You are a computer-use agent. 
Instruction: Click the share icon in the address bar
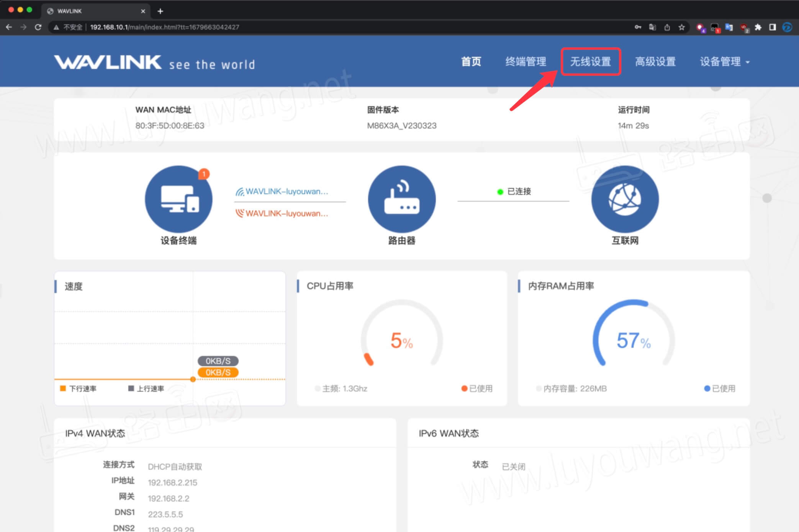pos(667,27)
